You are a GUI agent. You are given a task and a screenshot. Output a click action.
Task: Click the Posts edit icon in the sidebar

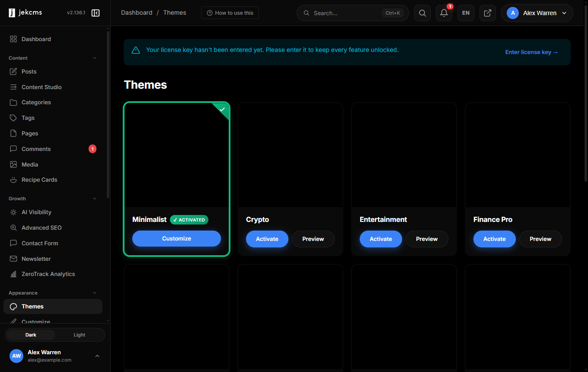point(13,71)
